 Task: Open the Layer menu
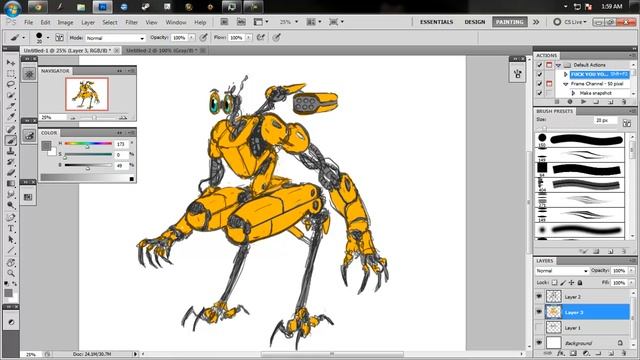point(88,22)
